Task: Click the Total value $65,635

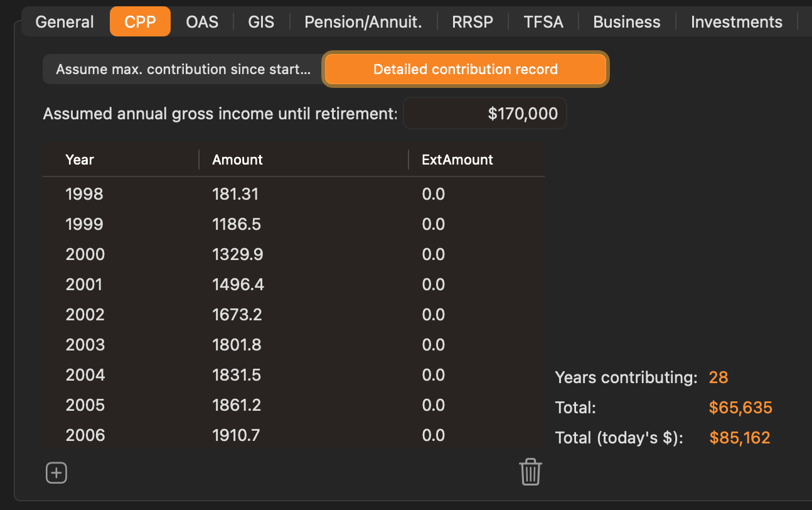Action: 740,408
